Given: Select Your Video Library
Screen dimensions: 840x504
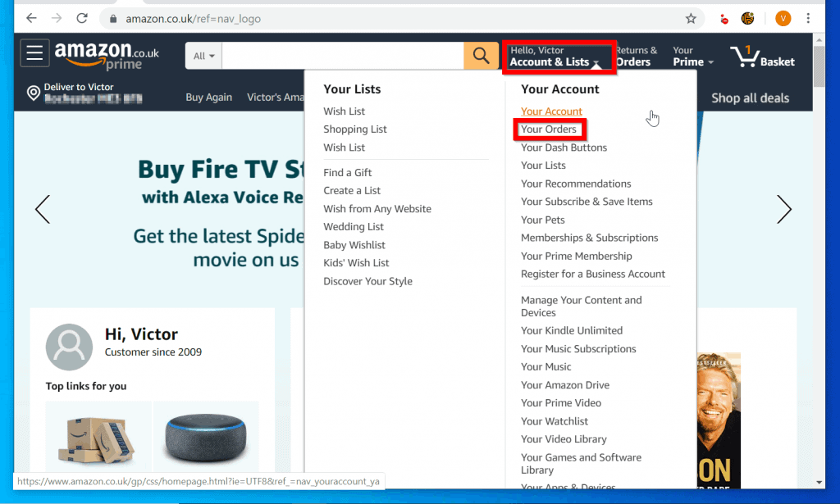Looking at the screenshot, I should [x=564, y=439].
